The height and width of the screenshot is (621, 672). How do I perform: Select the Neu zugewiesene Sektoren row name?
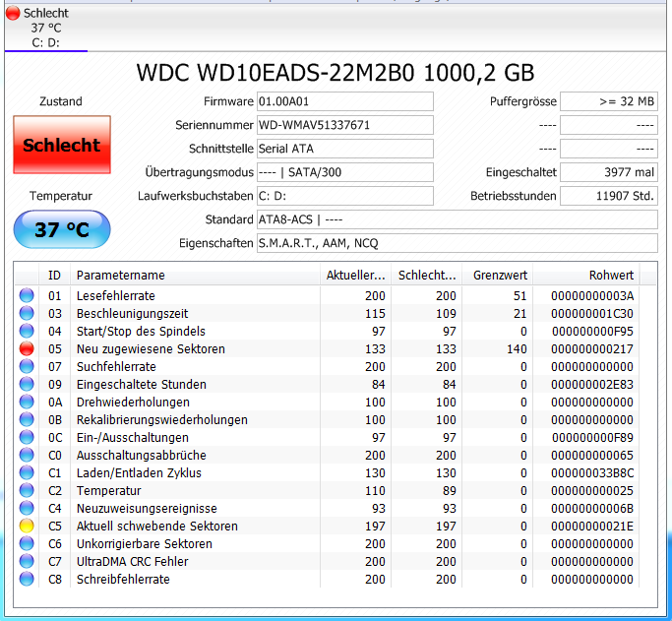pos(151,348)
